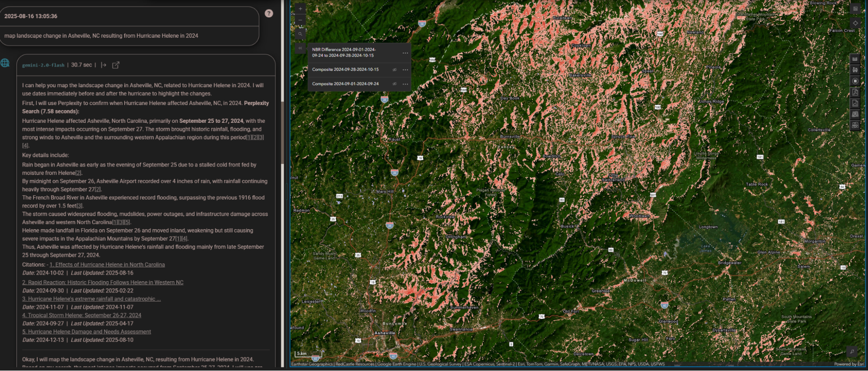
Task: Click the locate/crosshair button on map
Action: 855,23
